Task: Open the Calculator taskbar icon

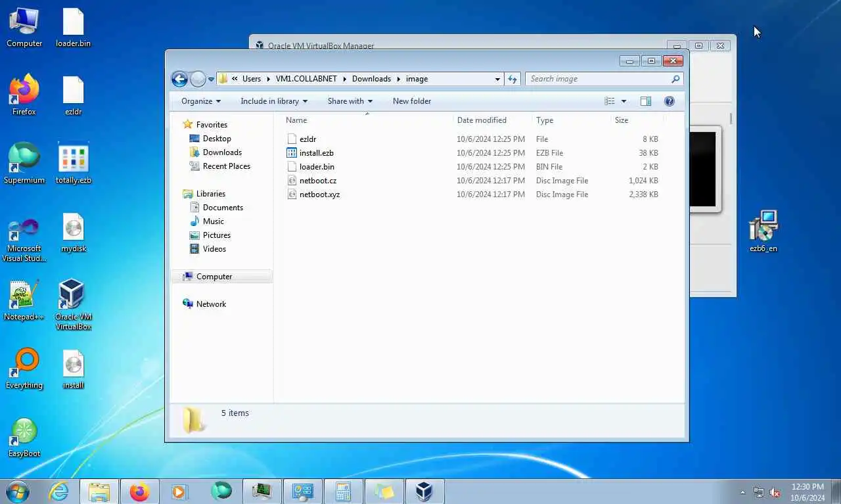Action: pos(343,491)
